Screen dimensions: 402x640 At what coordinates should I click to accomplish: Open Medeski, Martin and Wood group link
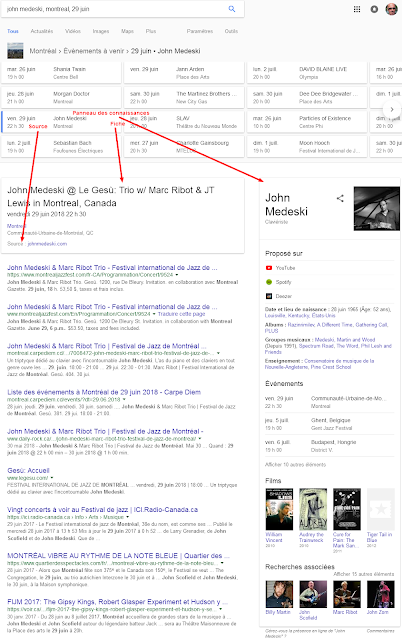(x=345, y=340)
